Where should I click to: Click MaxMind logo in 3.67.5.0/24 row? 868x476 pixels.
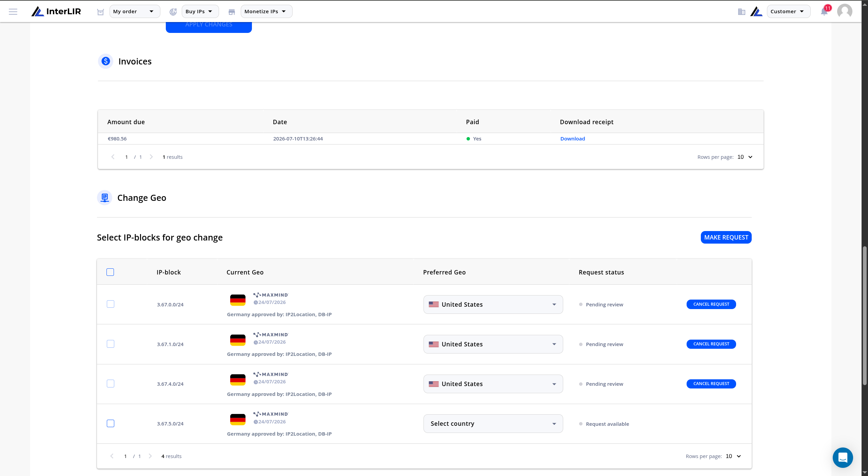tap(271, 414)
